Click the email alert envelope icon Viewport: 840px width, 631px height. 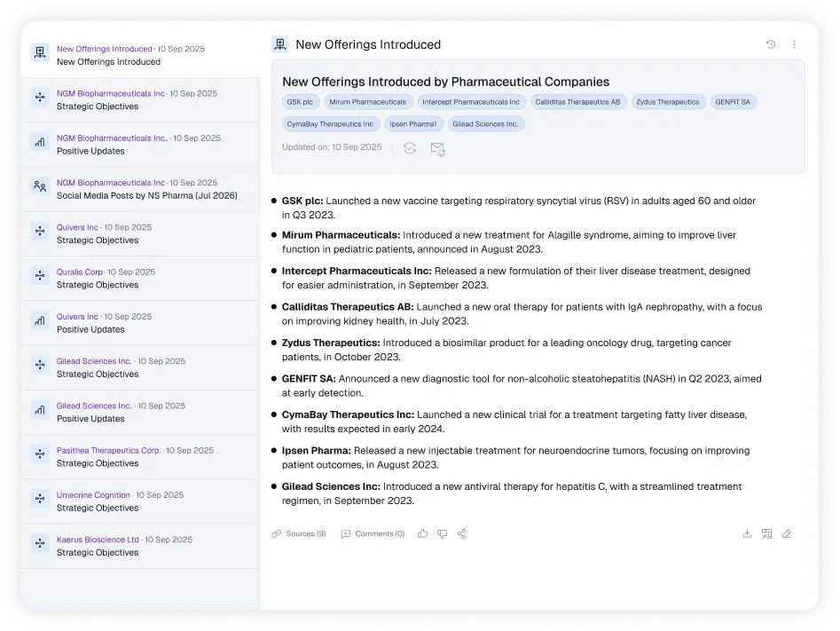[437, 149]
